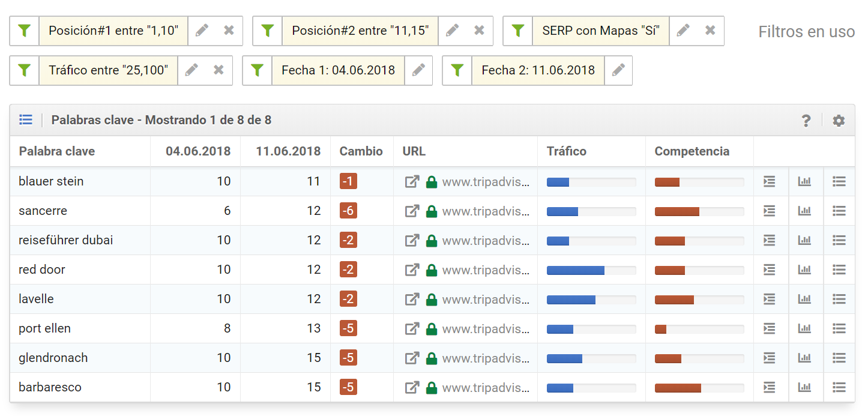
Task: Remove the Posición#2 filter
Action: (479, 31)
